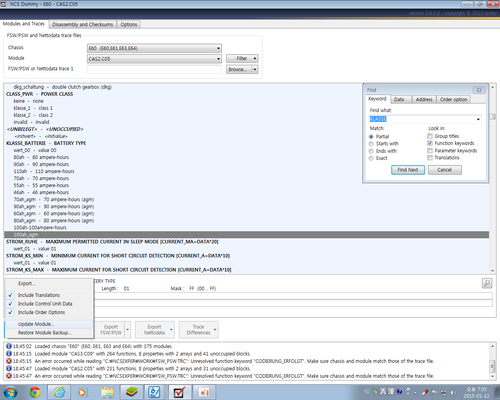Click the error icon on the 18:45:47 error row
Image resolution: width=500 pixels, height=400 pixels.
click(9, 376)
